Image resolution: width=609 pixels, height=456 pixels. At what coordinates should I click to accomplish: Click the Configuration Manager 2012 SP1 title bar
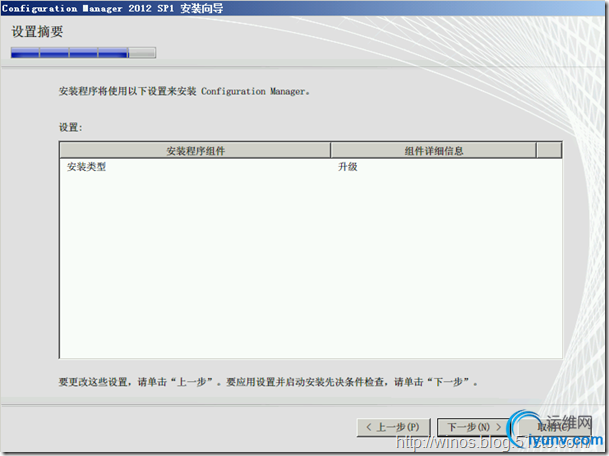click(303, 8)
